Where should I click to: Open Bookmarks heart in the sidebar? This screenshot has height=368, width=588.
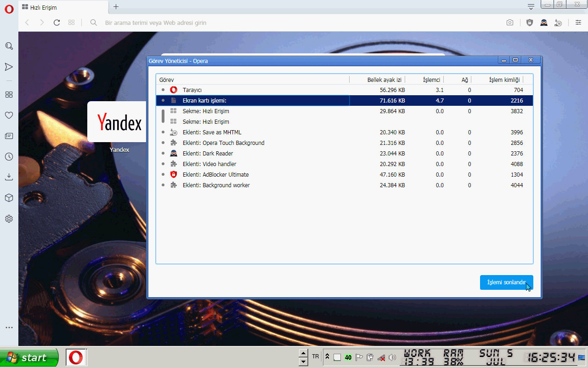(9, 115)
